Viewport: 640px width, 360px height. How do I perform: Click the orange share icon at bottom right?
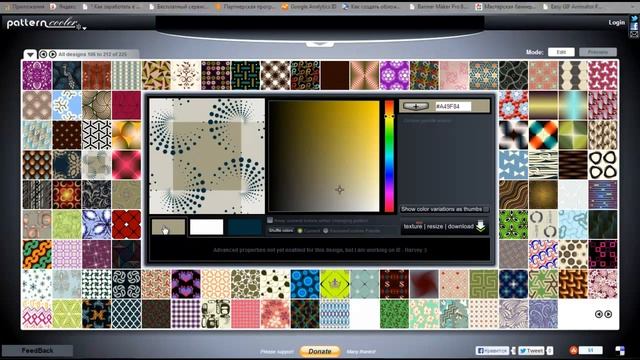tap(573, 350)
